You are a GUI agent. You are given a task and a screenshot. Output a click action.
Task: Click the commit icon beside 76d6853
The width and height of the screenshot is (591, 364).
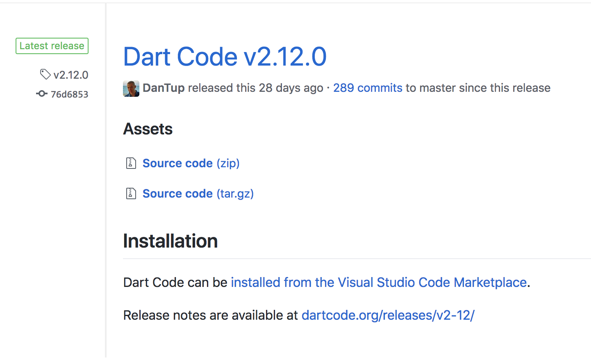point(42,94)
